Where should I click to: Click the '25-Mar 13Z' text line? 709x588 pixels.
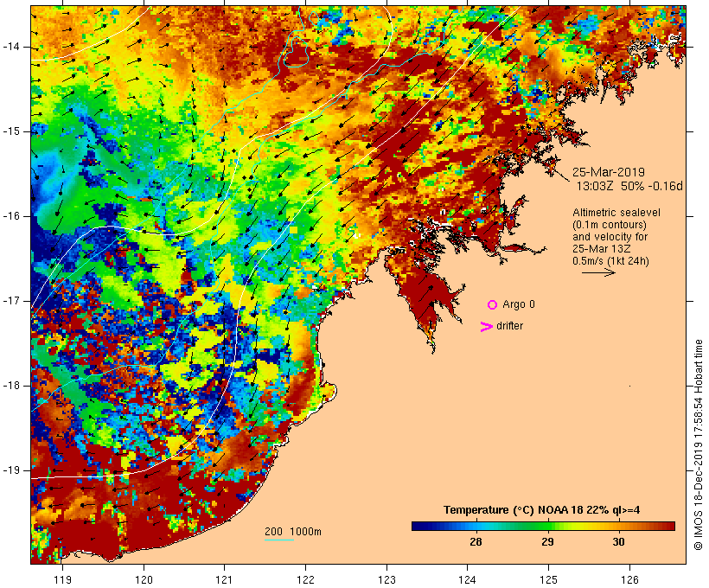(602, 249)
